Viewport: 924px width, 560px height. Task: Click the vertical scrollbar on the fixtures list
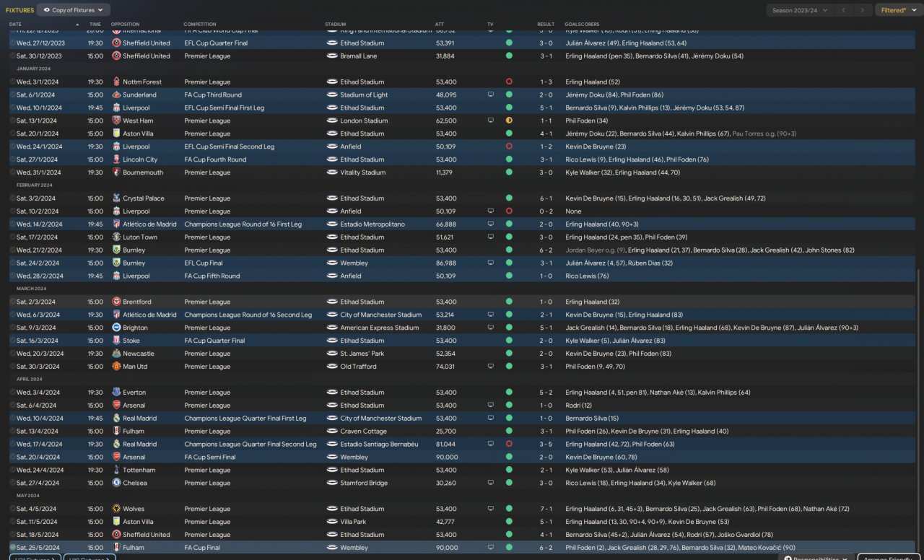tap(920, 404)
